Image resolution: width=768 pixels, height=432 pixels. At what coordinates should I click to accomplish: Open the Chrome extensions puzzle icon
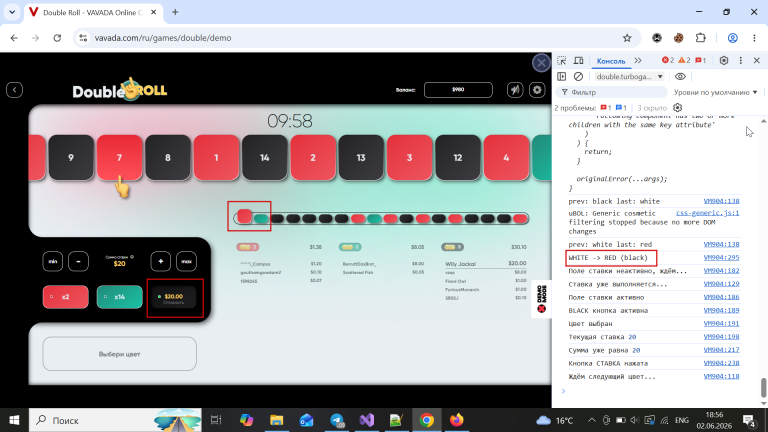tap(701, 38)
